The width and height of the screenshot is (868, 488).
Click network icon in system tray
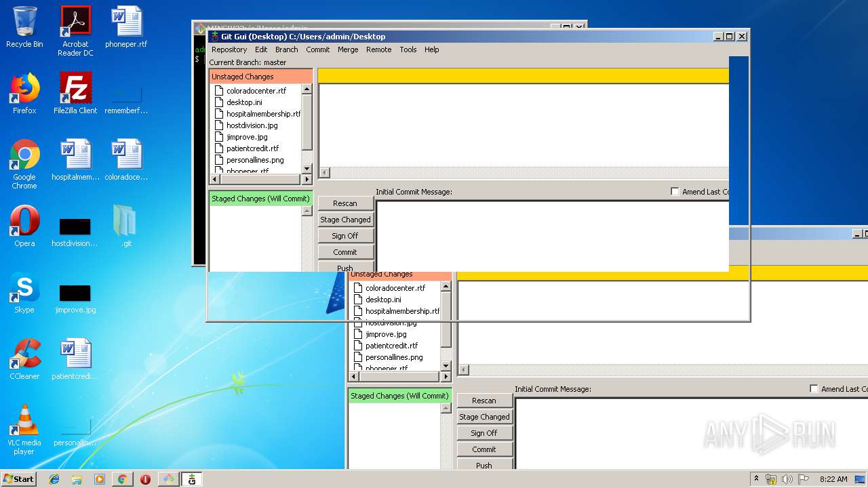771,479
